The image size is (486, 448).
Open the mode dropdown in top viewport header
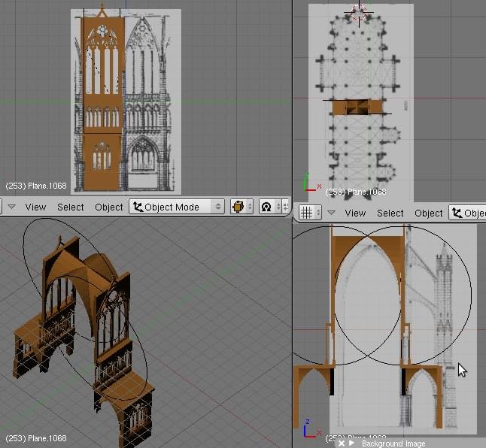468,213
